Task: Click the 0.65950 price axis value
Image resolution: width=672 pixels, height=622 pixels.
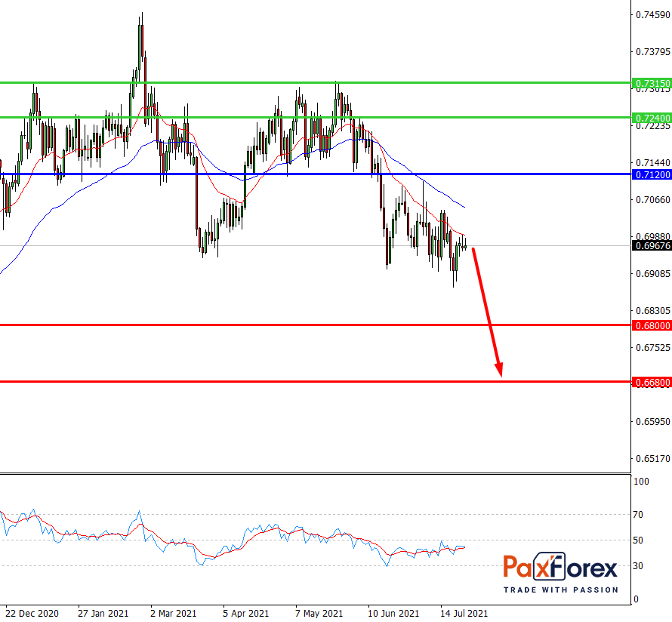Action: pos(652,421)
